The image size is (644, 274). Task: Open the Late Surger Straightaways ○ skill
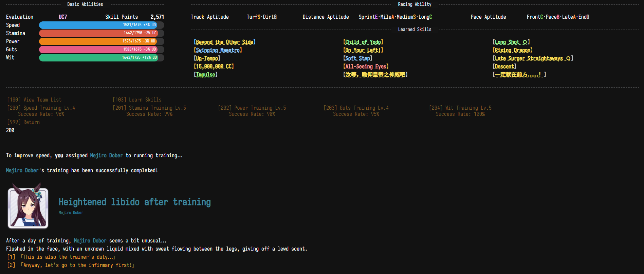pos(533,58)
